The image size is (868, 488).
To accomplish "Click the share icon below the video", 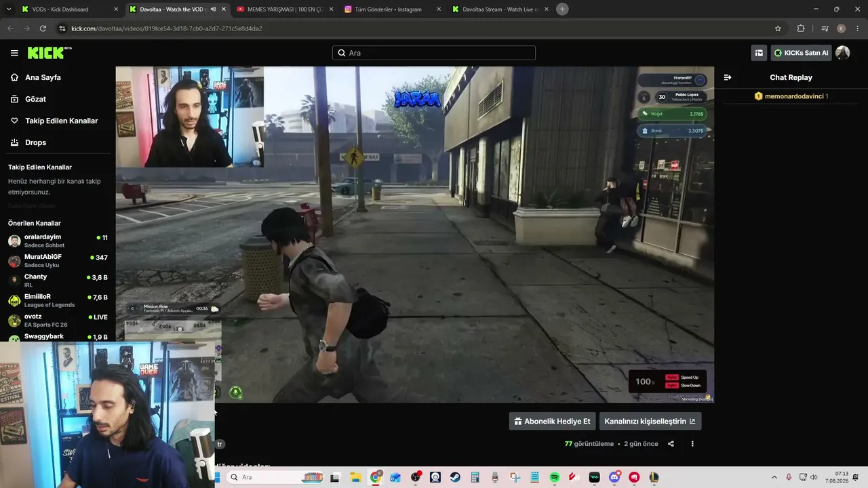I will (671, 444).
